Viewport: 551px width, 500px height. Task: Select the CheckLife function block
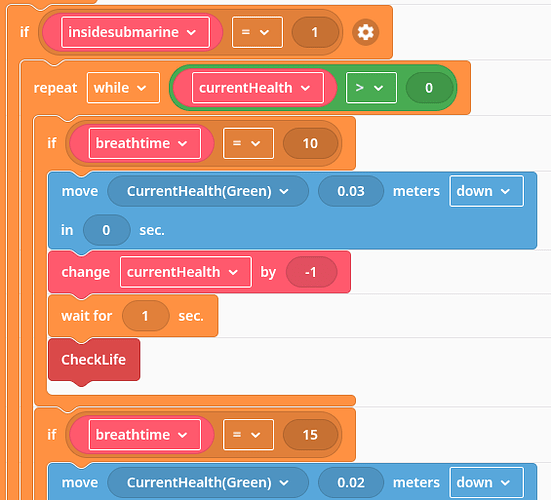(x=94, y=359)
